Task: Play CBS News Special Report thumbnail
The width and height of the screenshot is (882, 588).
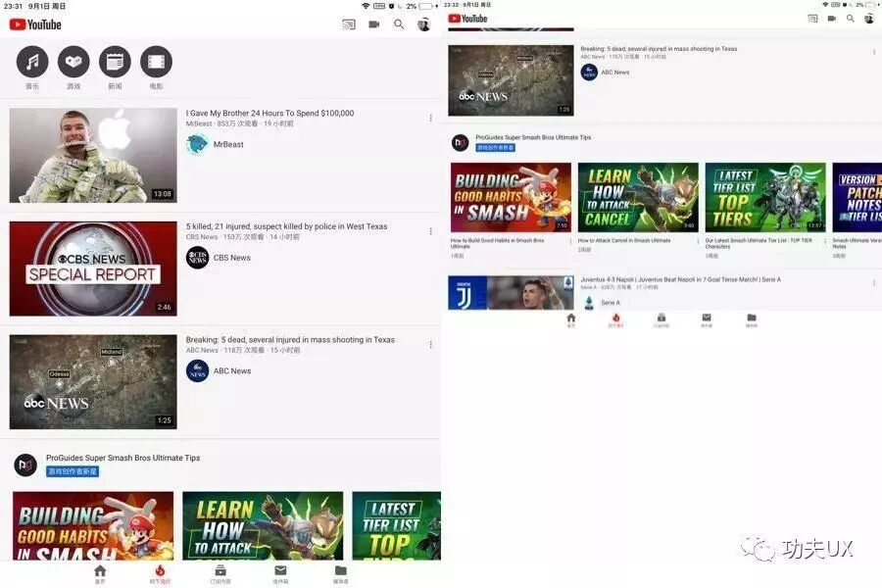Action: (x=93, y=269)
